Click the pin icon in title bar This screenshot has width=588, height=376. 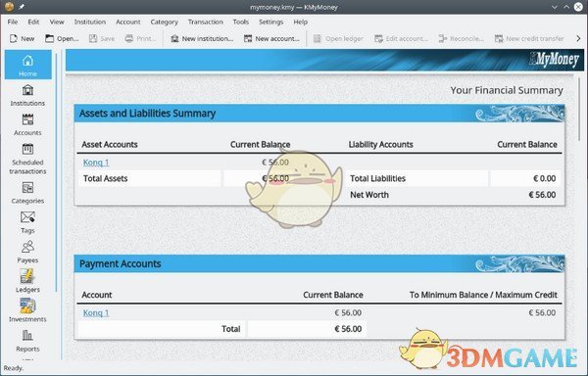click(22, 7)
